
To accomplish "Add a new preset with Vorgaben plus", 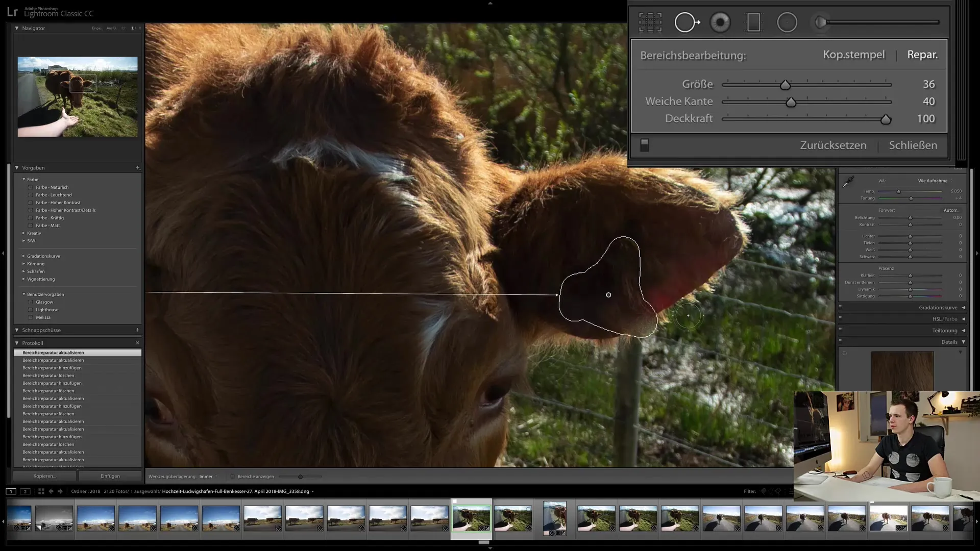I will click(x=137, y=168).
